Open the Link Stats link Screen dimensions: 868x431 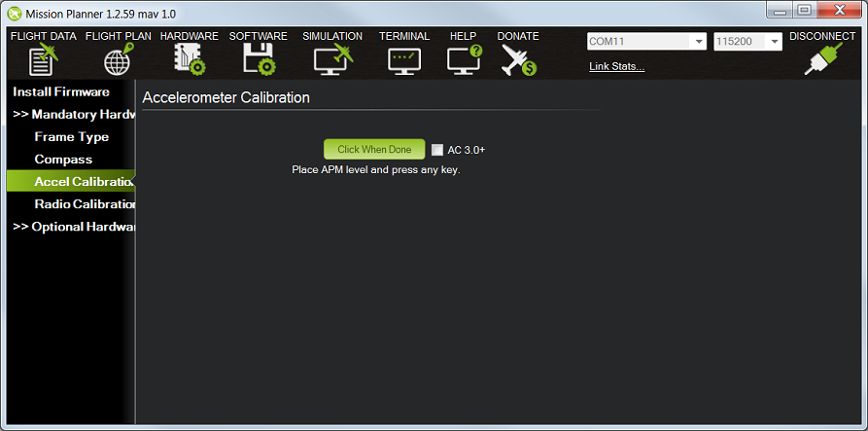(616, 66)
